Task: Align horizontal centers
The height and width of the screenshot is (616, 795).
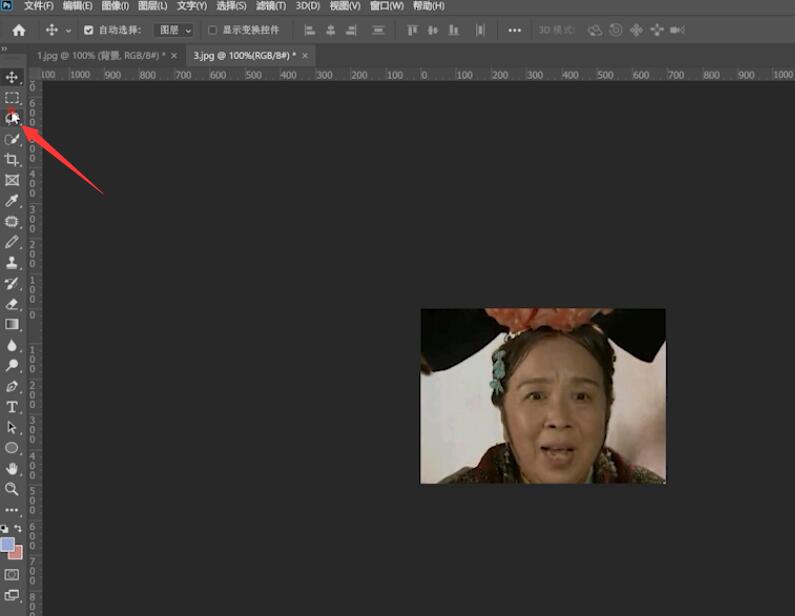Action: click(x=331, y=30)
